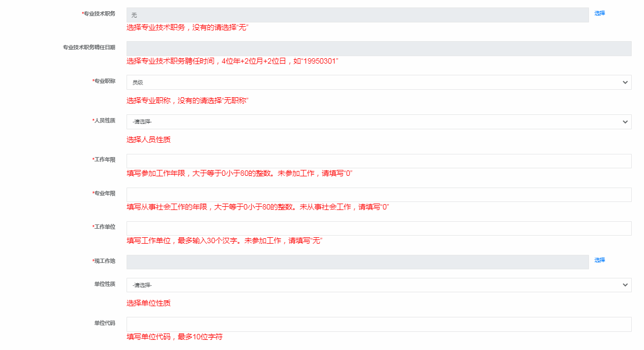
Task: Click into the 单位代码 text box
Action: pyautogui.click(x=379, y=324)
